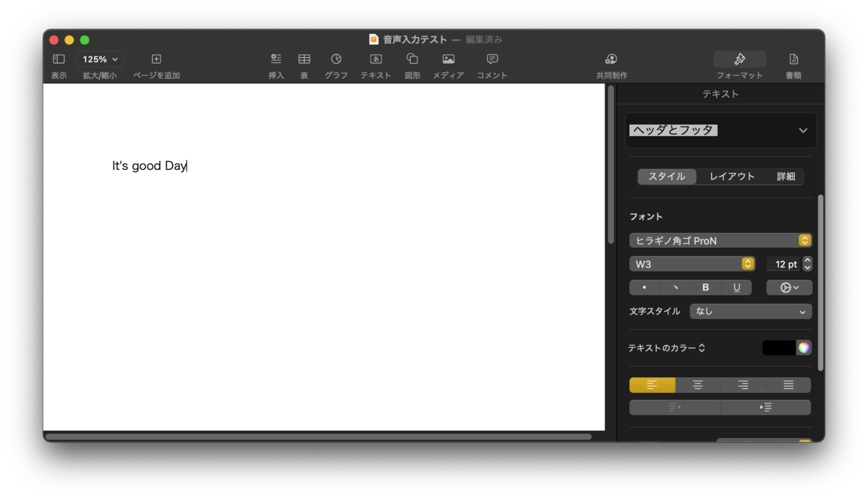Image resolution: width=868 pixels, height=499 pixels.
Task: Toggle the emphasis dot style button
Action: pyautogui.click(x=644, y=287)
